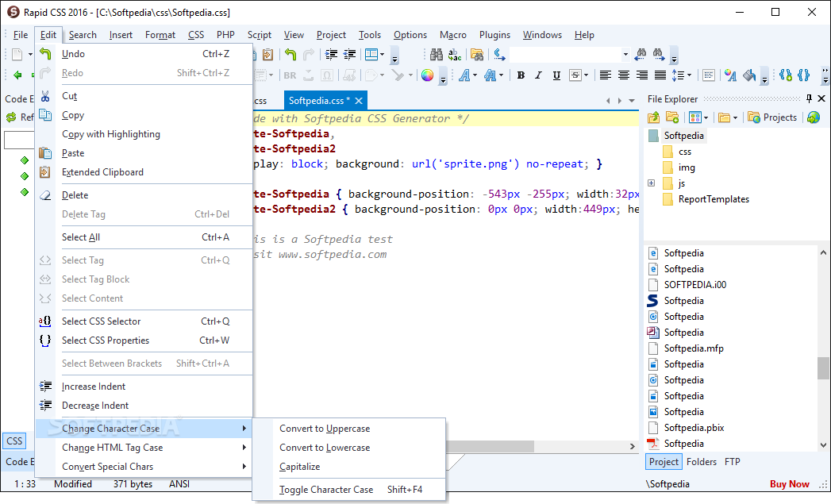
Task: Select the img folder
Action: coord(687,167)
